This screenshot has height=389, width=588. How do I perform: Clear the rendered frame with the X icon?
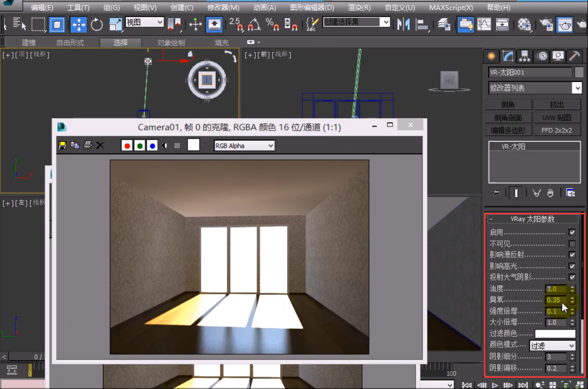tap(100, 145)
